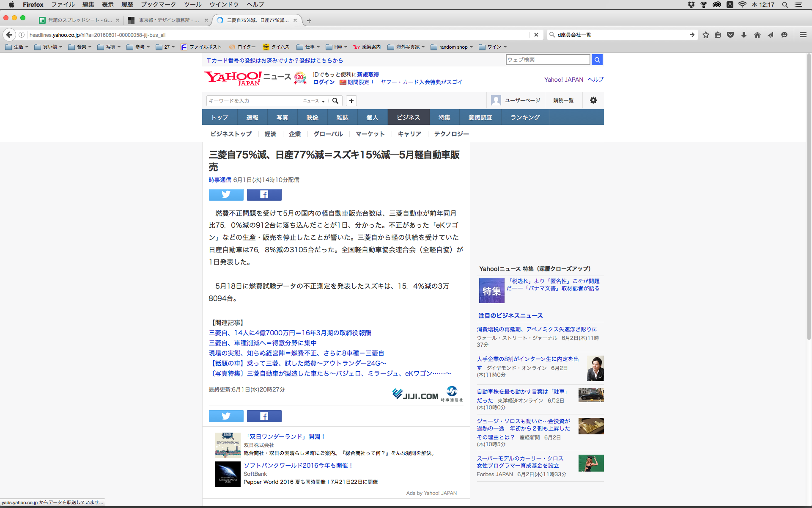Image resolution: width=812 pixels, height=508 pixels.
Task: Open the 三菱自、車種削減へ related article
Action: [x=263, y=343]
